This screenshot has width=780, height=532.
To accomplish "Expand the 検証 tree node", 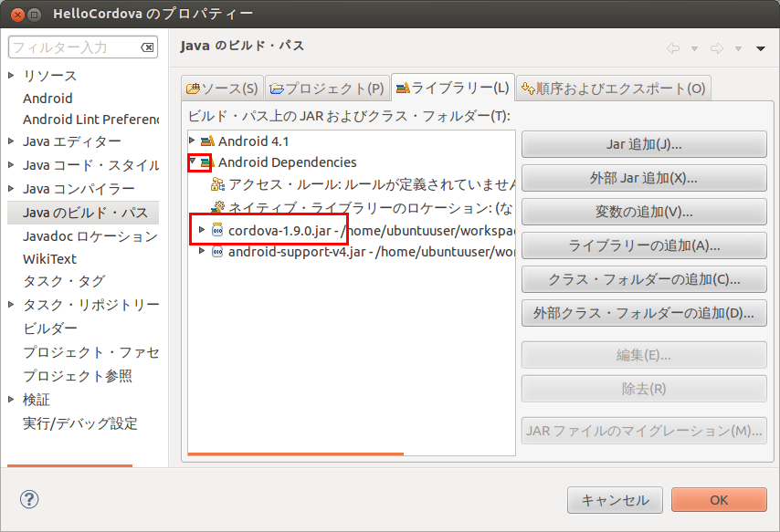I will [11, 400].
